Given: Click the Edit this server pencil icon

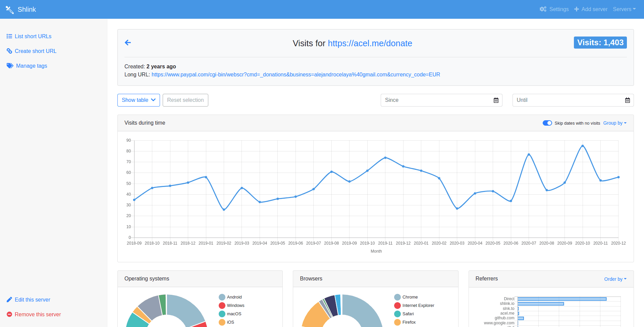Looking at the screenshot, I should (10, 300).
